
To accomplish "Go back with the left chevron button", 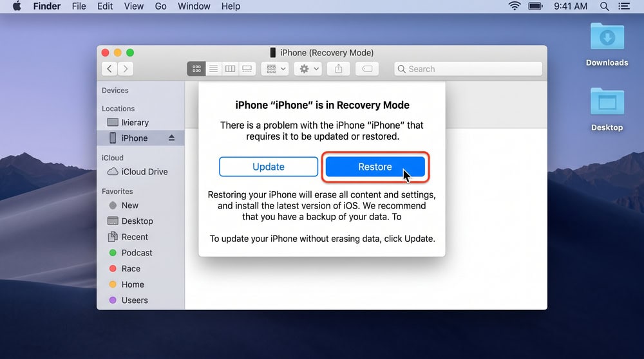I will [x=109, y=69].
